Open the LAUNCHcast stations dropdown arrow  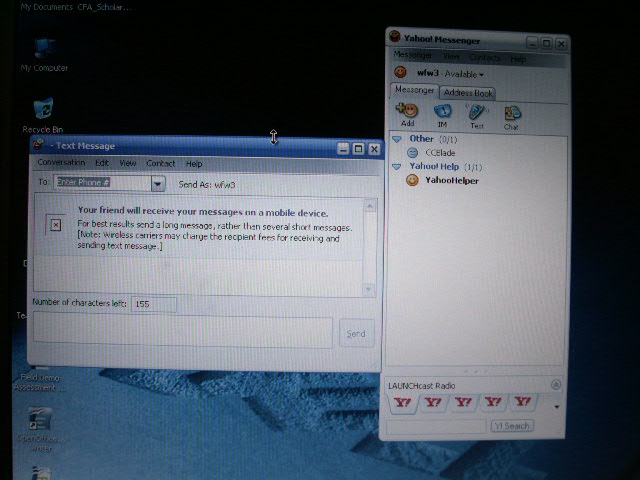(x=557, y=407)
